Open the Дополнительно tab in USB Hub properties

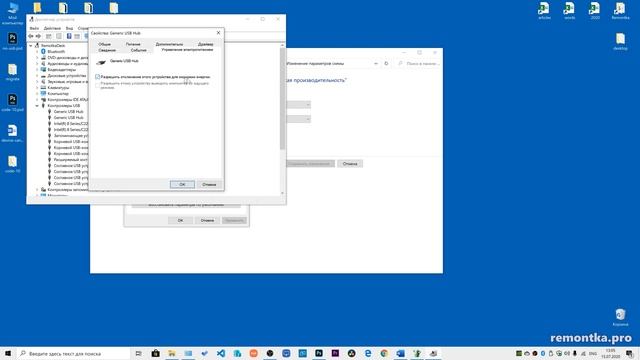pos(169,44)
